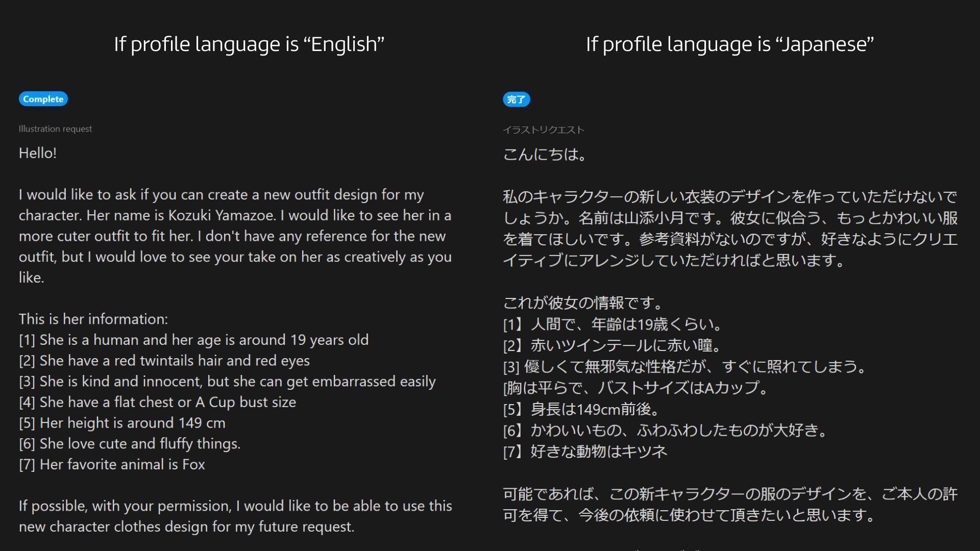
Task: Click the 'Hello!' greeting text
Action: pyautogui.click(x=38, y=153)
